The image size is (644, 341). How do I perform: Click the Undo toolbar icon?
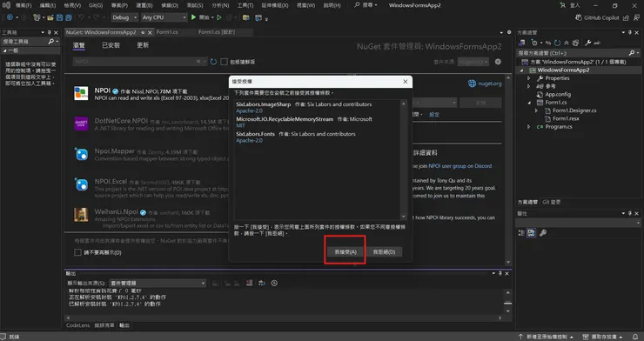[81, 17]
